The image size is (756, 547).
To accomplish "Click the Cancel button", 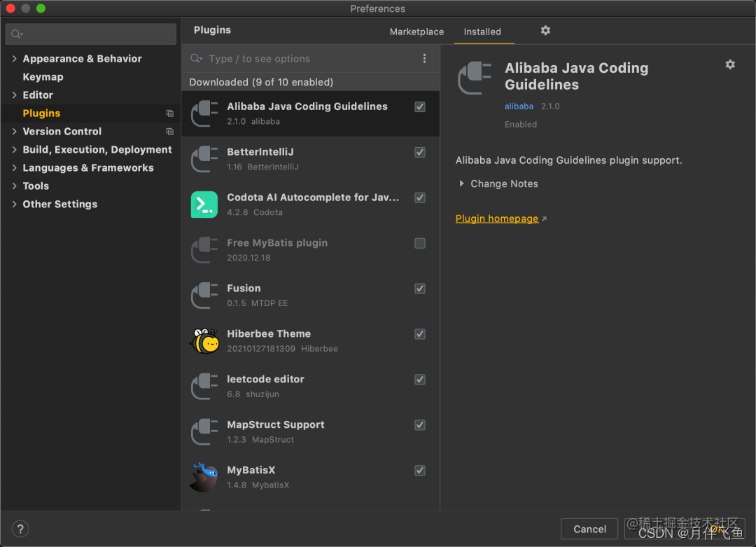I will [589, 529].
